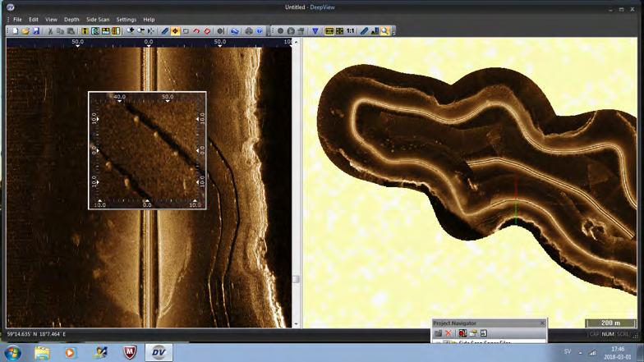Viewport: 644px width, 362px height.
Task: Click the side scan vertical scrollbar thumb
Action: (296, 279)
